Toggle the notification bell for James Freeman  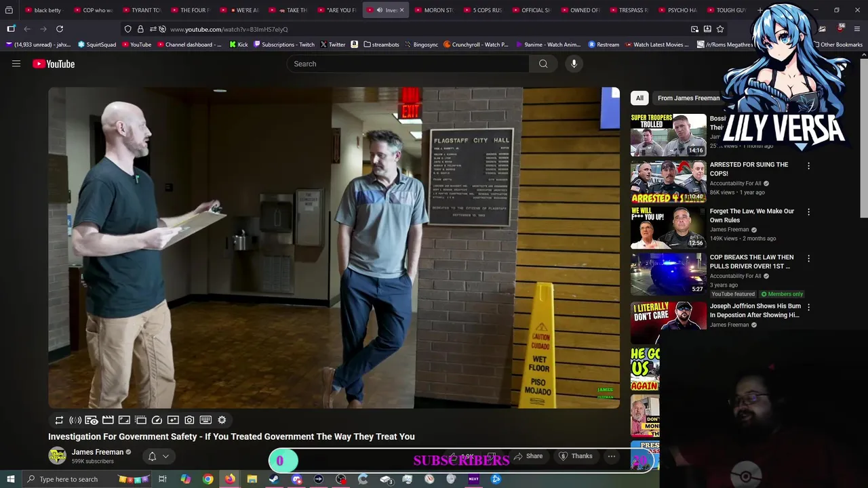click(x=153, y=456)
